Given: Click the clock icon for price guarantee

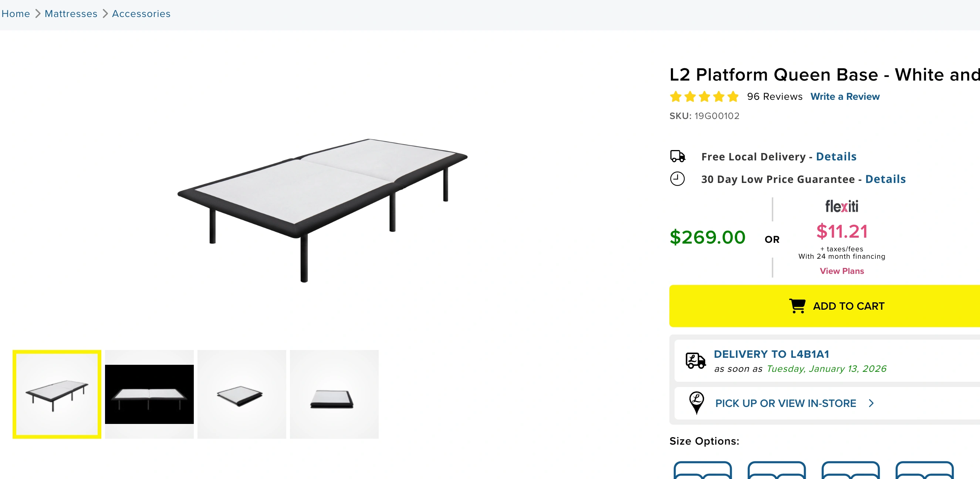Looking at the screenshot, I should [x=677, y=179].
